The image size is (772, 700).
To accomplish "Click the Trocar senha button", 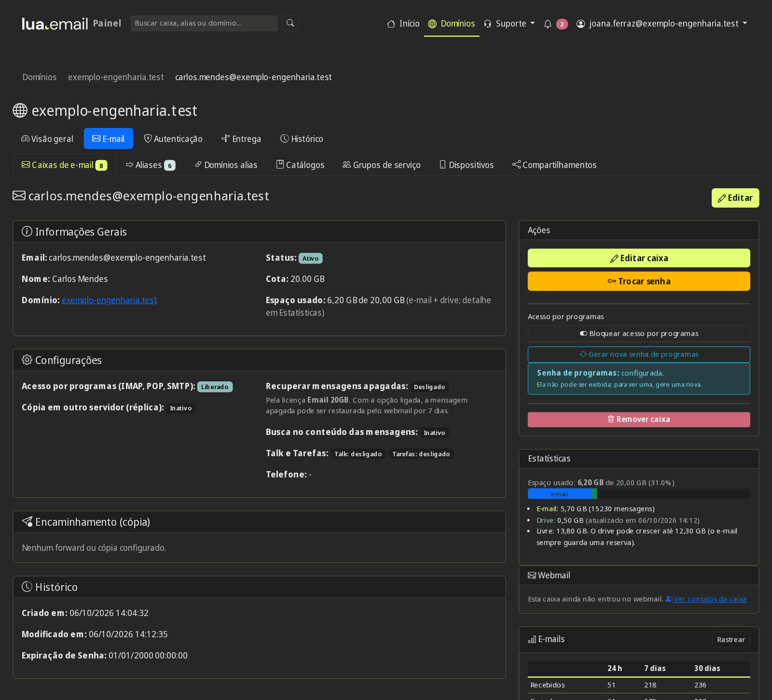I will [639, 281].
